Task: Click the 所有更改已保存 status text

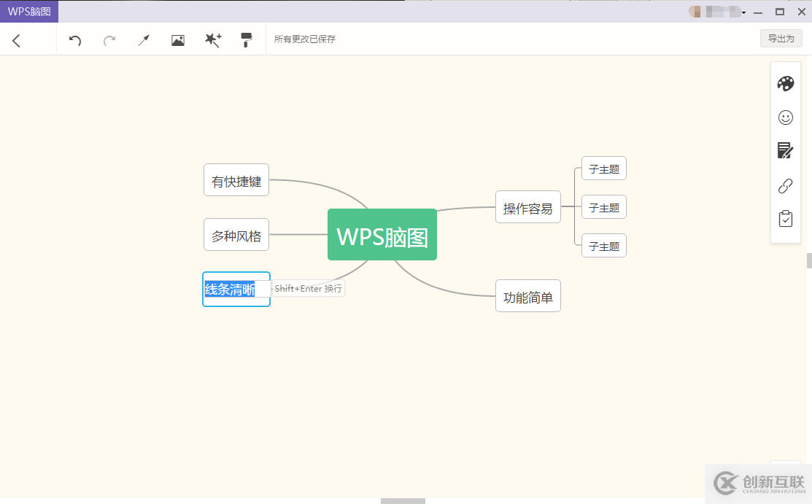Action: tap(304, 39)
